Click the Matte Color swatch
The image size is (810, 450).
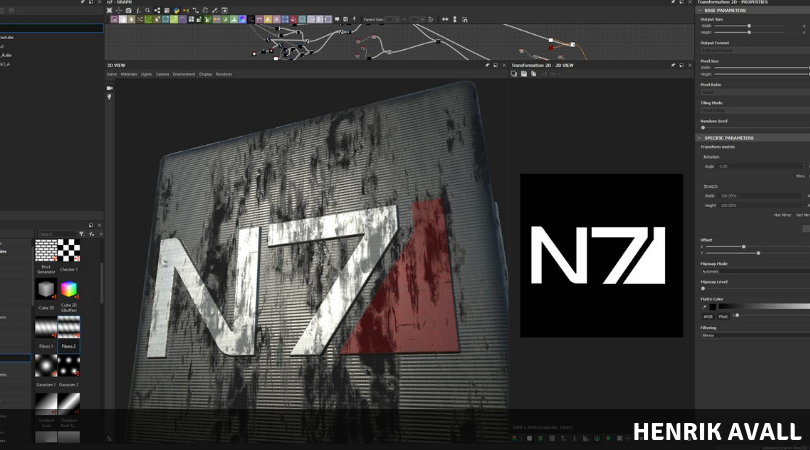coord(713,307)
